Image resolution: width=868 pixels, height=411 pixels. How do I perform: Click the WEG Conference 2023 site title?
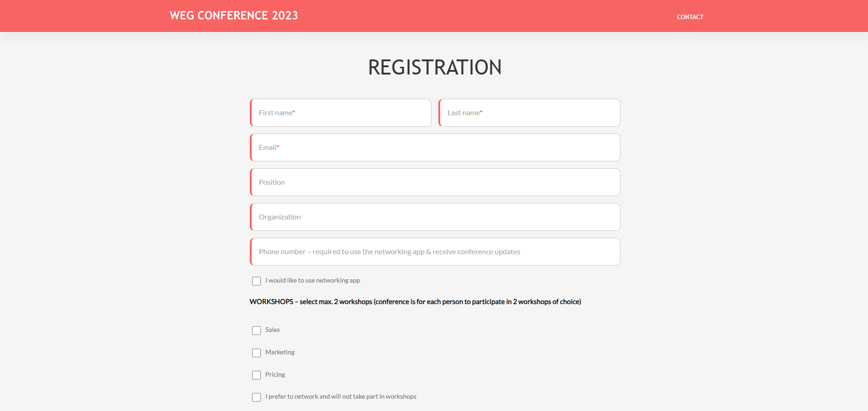(x=233, y=16)
